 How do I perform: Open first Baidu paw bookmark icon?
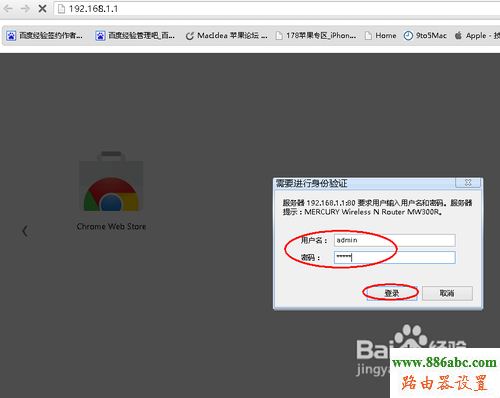[11, 35]
